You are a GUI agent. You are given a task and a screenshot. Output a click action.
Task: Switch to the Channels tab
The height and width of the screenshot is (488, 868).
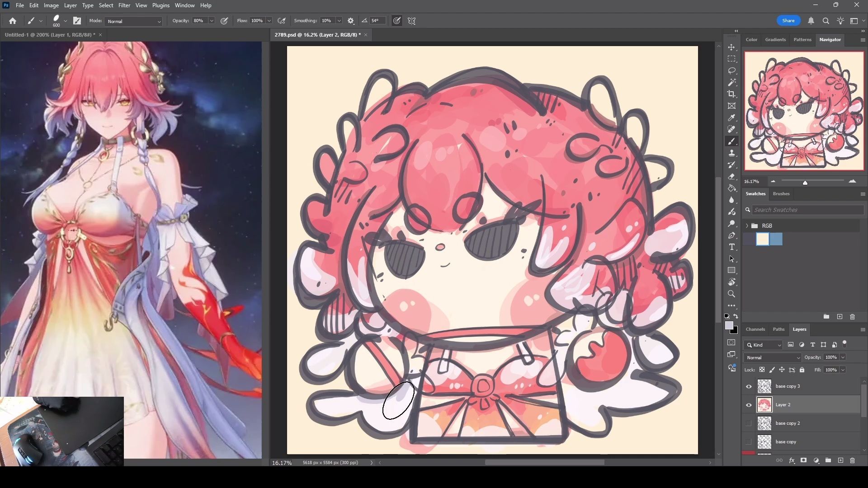(755, 329)
